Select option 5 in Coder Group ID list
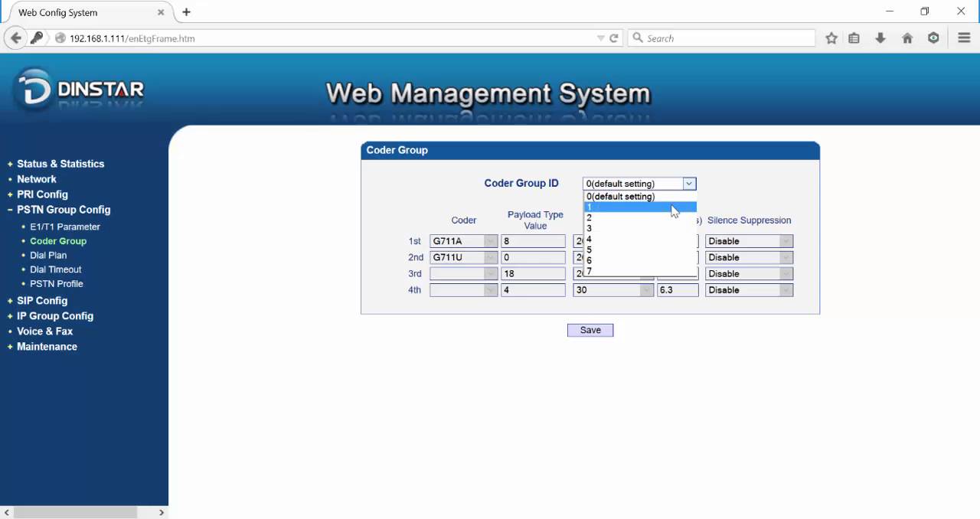980x519 pixels. (x=640, y=250)
